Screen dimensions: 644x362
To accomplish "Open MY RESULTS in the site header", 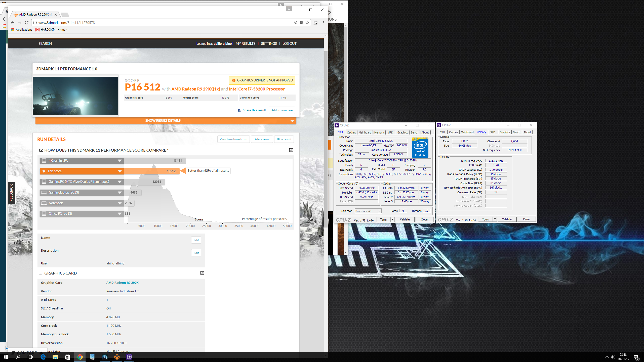I will coord(246,43).
